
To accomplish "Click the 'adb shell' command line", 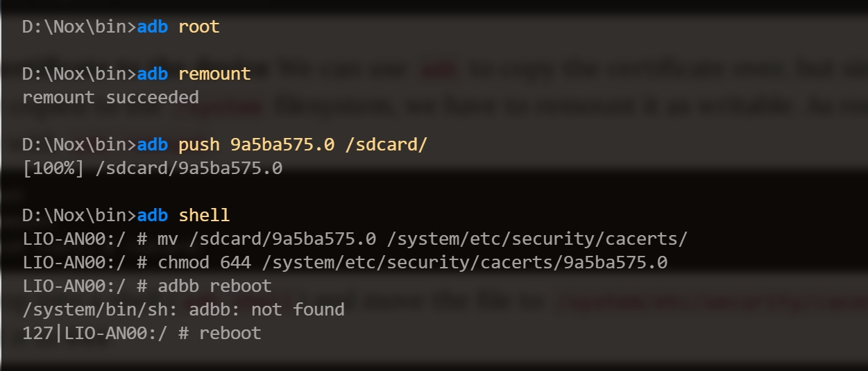I will [x=126, y=215].
